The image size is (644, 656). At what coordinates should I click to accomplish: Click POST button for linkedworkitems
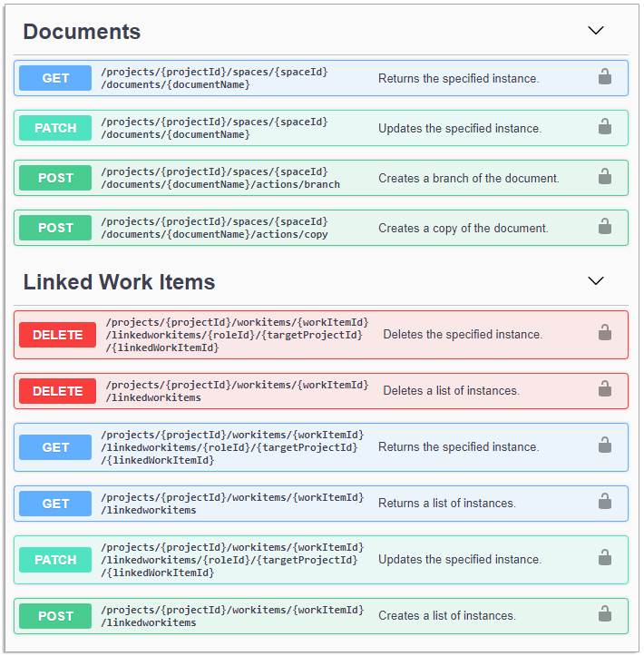click(x=55, y=616)
